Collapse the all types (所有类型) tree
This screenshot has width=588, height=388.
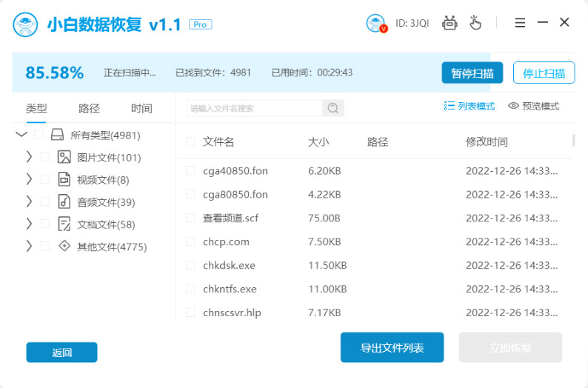(21, 135)
